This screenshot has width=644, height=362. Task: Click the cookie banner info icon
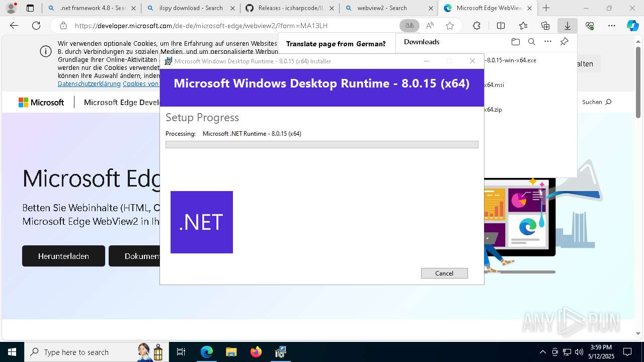(45, 52)
